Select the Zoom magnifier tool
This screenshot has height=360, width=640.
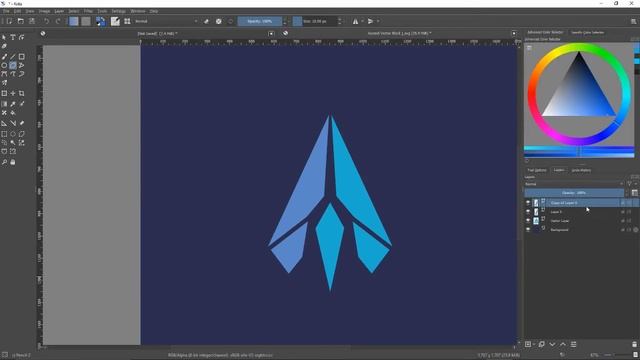4,162
